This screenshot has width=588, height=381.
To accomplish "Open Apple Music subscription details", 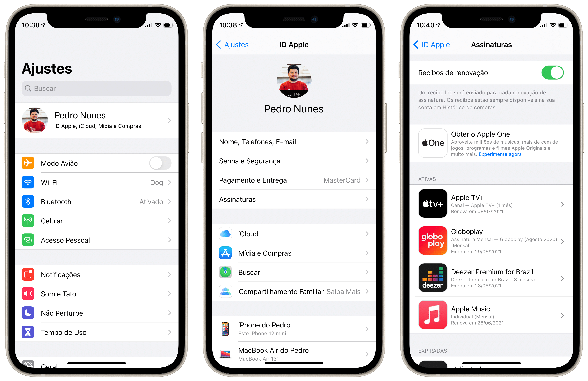I will tap(490, 320).
